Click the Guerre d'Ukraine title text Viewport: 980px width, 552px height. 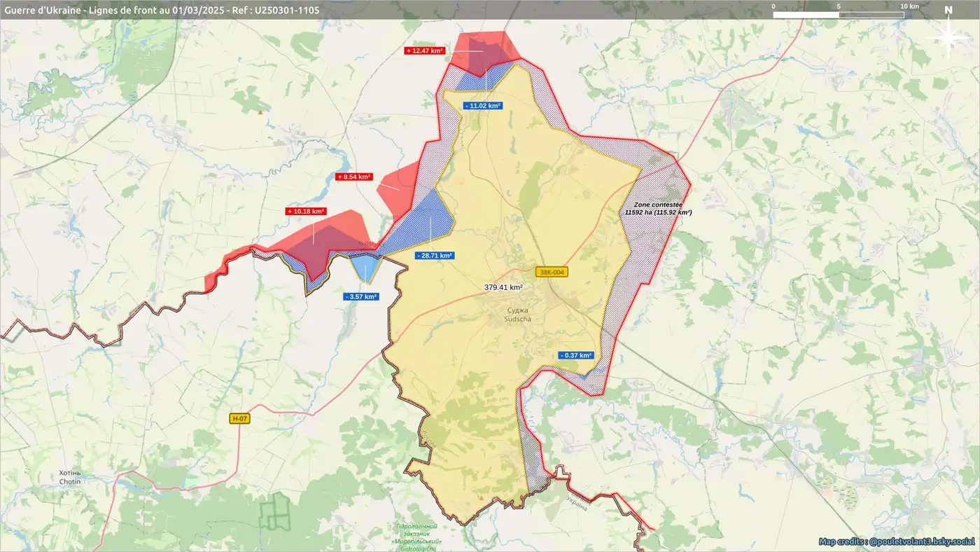162,10
